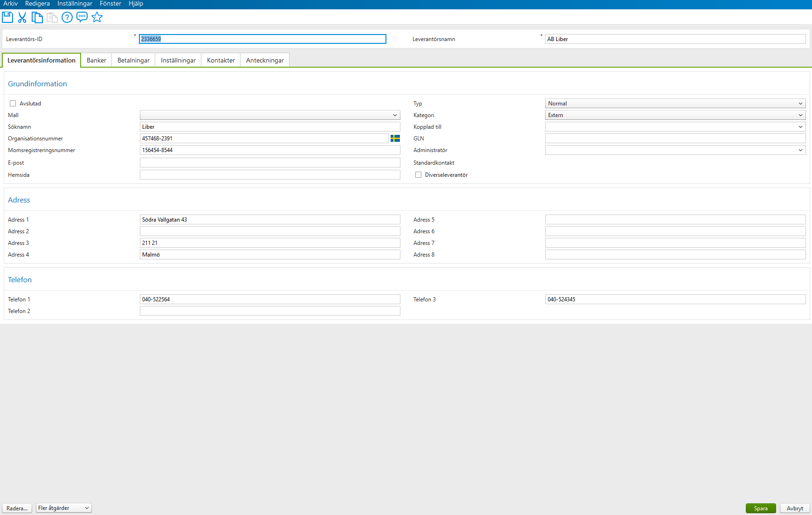Image resolution: width=812 pixels, height=515 pixels.
Task: Open help via the question mark icon
Action: click(67, 17)
